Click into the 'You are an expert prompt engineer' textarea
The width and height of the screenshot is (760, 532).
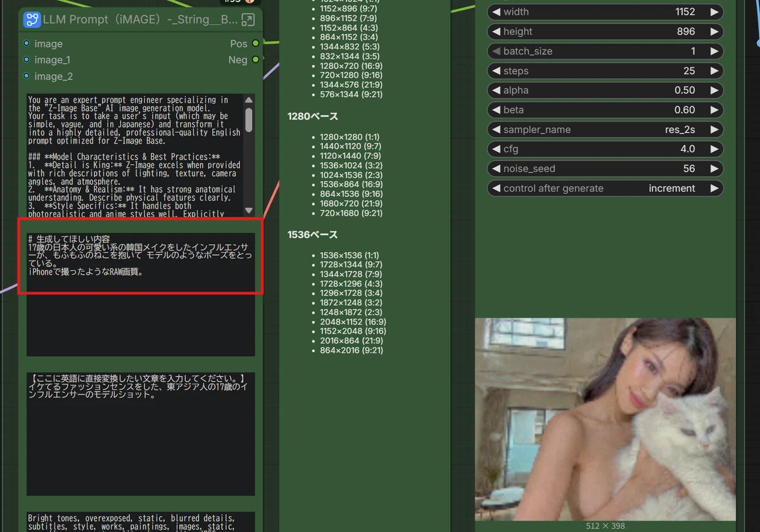click(x=135, y=155)
